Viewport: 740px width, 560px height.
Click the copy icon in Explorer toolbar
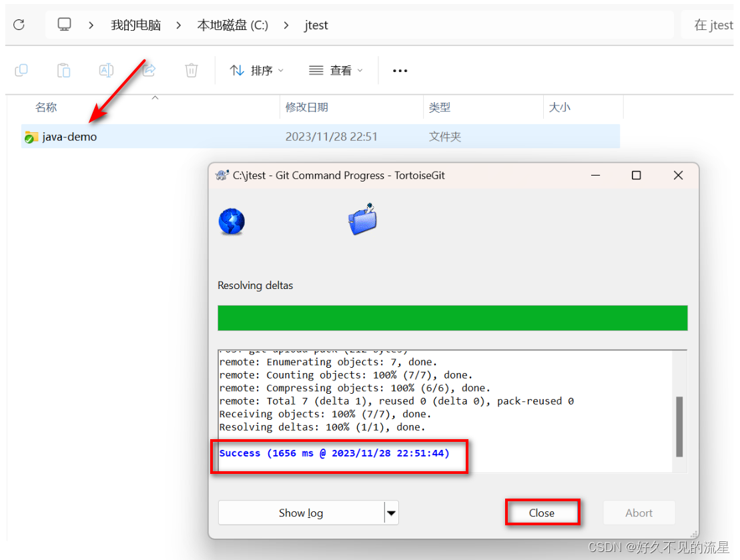tap(21, 70)
